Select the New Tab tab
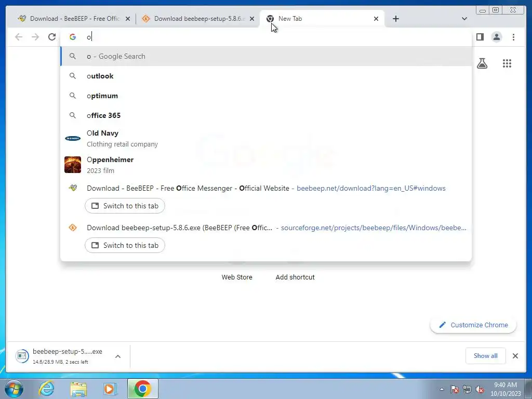Screen dimensions: 532x399 coord(322,19)
